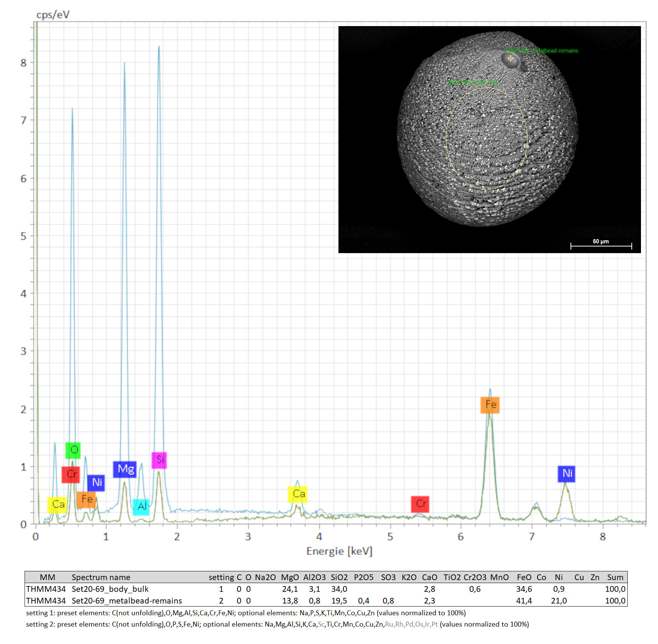Select the cyan Al peak label
The height and width of the screenshot is (644, 658).
(141, 506)
